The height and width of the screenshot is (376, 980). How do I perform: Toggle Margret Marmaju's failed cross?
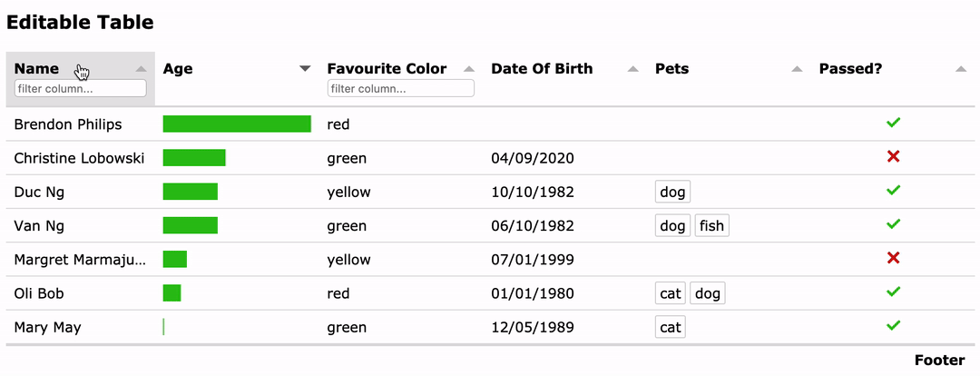(x=893, y=259)
